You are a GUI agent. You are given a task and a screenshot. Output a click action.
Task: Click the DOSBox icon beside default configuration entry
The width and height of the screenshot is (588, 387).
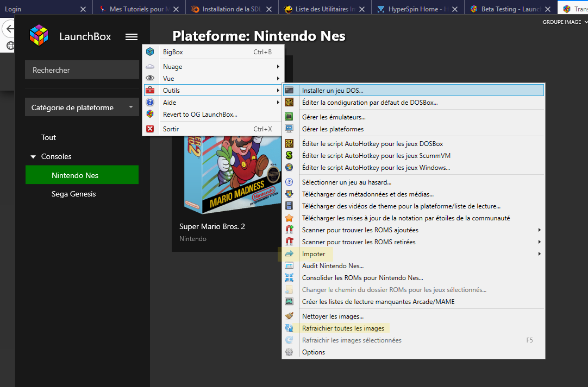pyautogui.click(x=289, y=102)
